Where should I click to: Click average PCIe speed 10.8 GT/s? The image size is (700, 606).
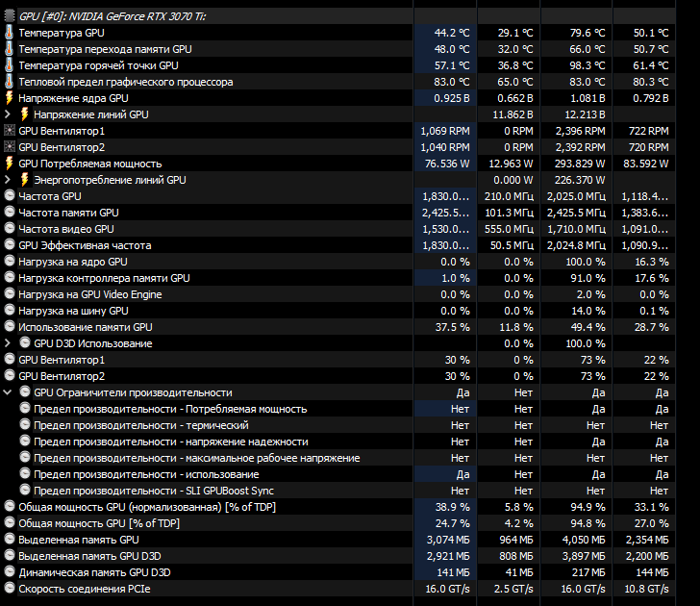pos(646,589)
